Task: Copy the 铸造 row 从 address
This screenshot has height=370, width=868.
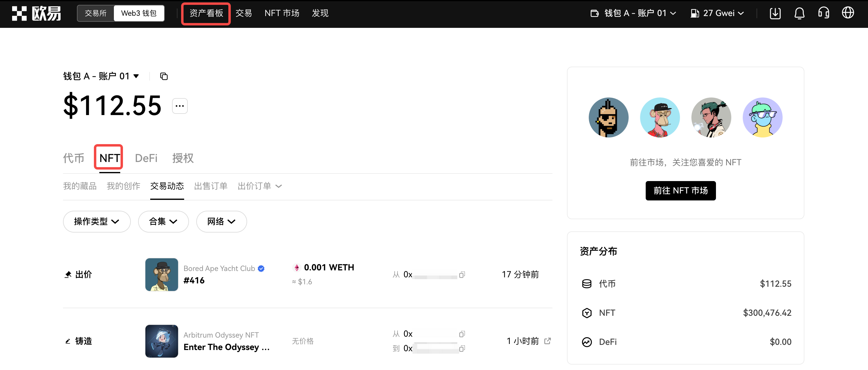Action: tap(462, 334)
